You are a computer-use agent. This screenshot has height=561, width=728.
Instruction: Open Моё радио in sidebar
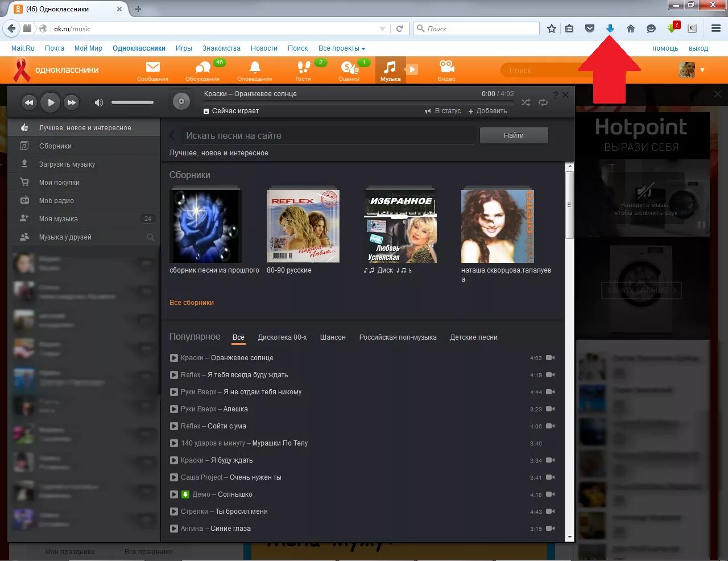pyautogui.click(x=84, y=201)
